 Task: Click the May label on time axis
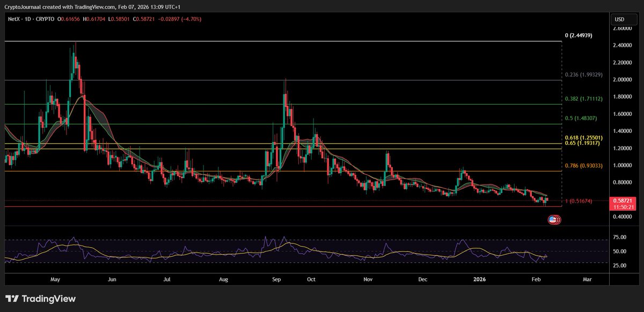click(x=56, y=279)
